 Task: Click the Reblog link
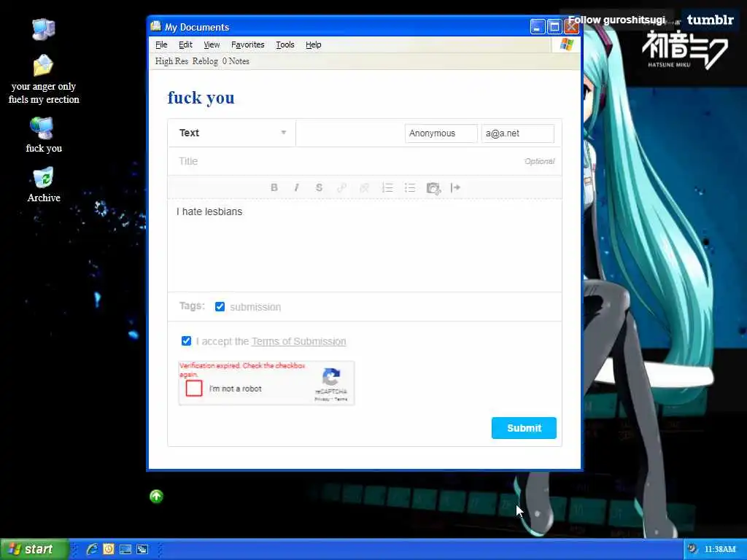coord(205,61)
